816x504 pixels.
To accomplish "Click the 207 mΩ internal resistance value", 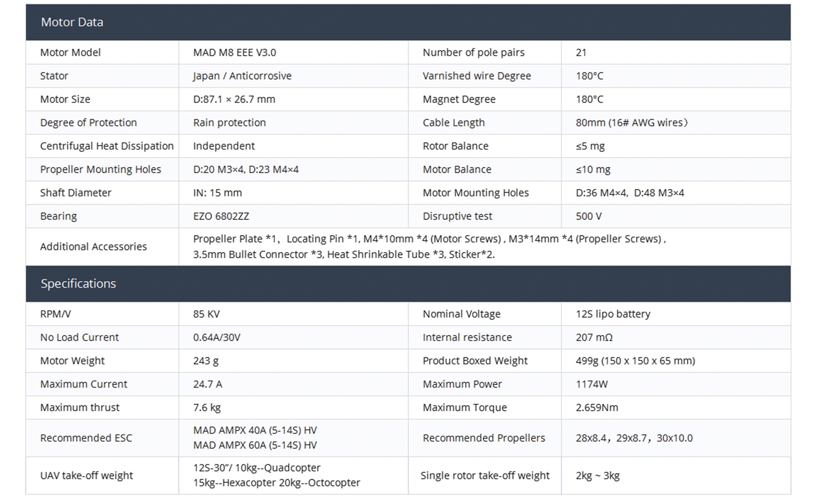I will click(594, 337).
